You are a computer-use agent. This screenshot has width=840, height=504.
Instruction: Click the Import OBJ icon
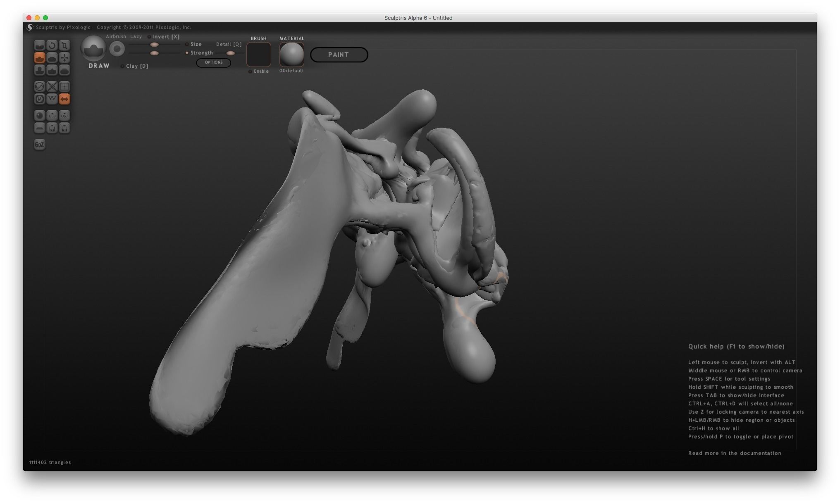tap(52, 115)
